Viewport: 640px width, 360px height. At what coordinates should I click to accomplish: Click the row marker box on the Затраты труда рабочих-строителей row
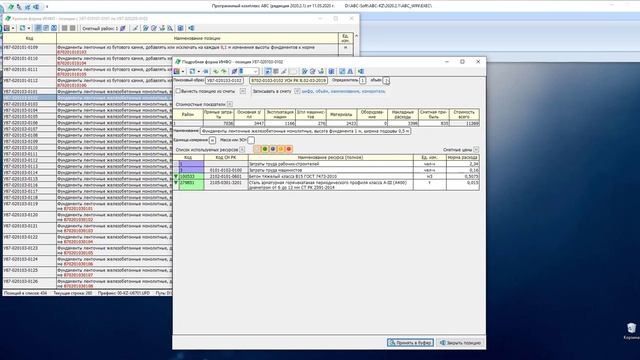pos(176,164)
